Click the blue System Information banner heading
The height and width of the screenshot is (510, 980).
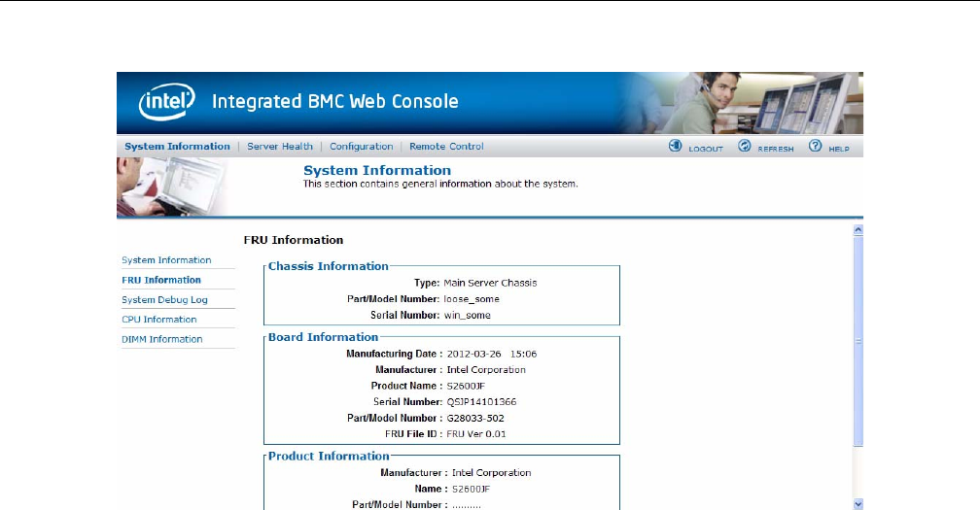pyautogui.click(x=377, y=170)
